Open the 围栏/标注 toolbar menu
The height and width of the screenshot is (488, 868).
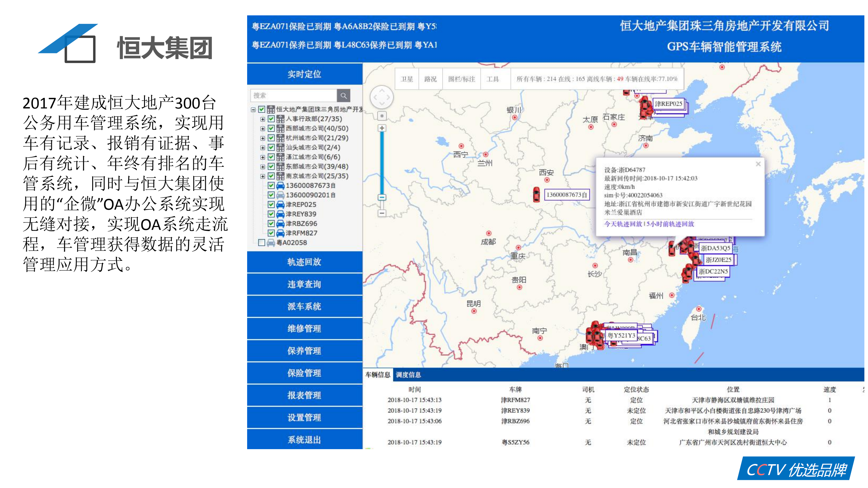point(461,79)
